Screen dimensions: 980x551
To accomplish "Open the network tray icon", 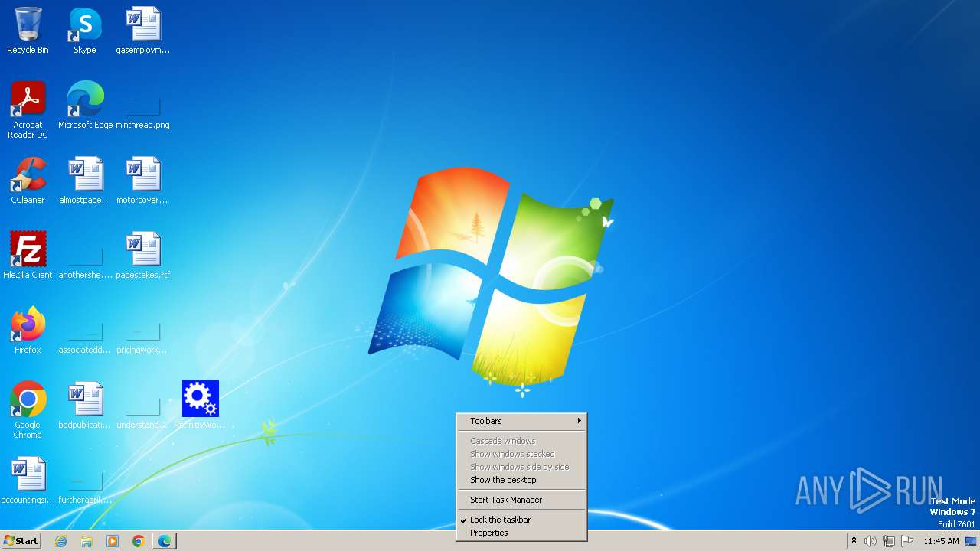I will point(889,541).
